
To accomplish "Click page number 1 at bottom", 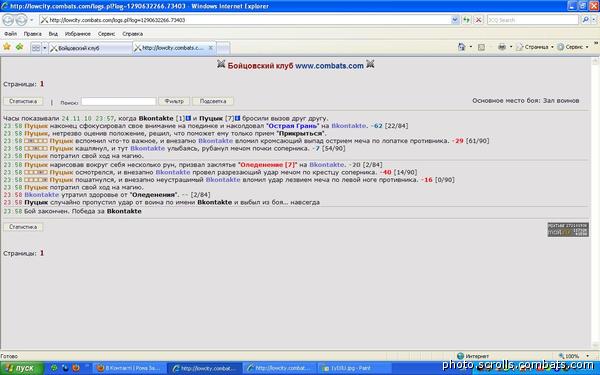I will [x=42, y=253].
